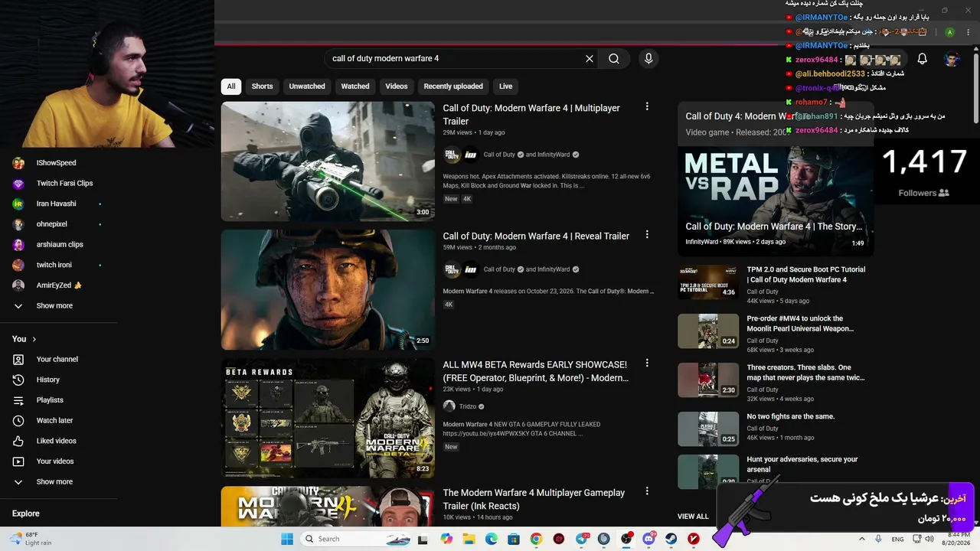Play Beta Rewards showcase thumbnail
This screenshot has height=551, width=980.
point(328,418)
